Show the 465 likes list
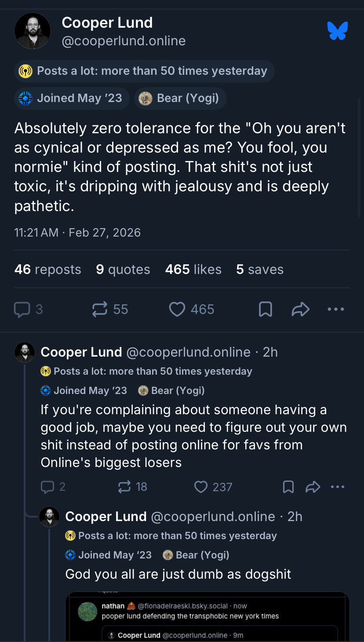364x642 pixels. click(193, 270)
